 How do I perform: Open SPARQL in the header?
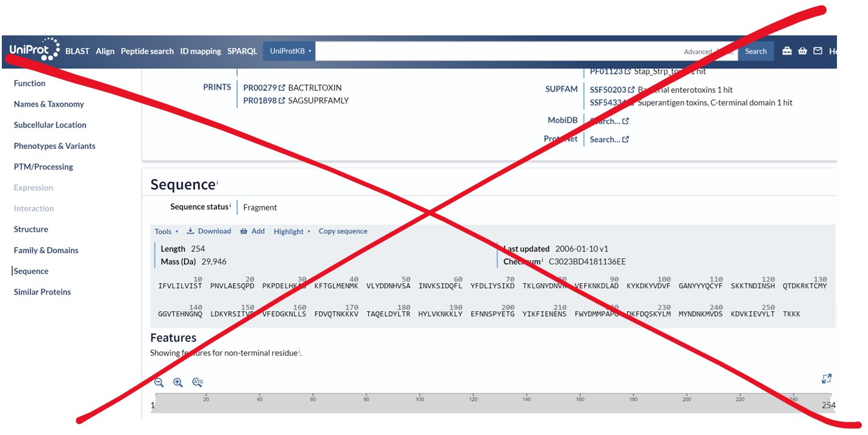[x=242, y=51]
